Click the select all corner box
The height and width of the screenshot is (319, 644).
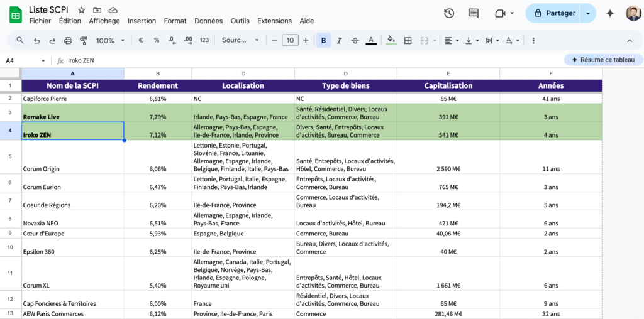[x=10, y=74]
